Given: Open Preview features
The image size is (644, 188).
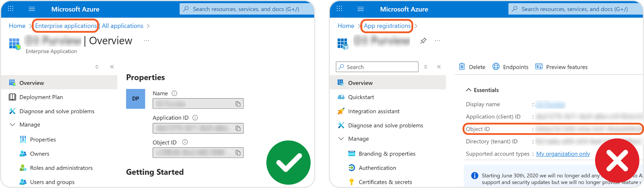Looking at the screenshot, I should coord(561,67).
